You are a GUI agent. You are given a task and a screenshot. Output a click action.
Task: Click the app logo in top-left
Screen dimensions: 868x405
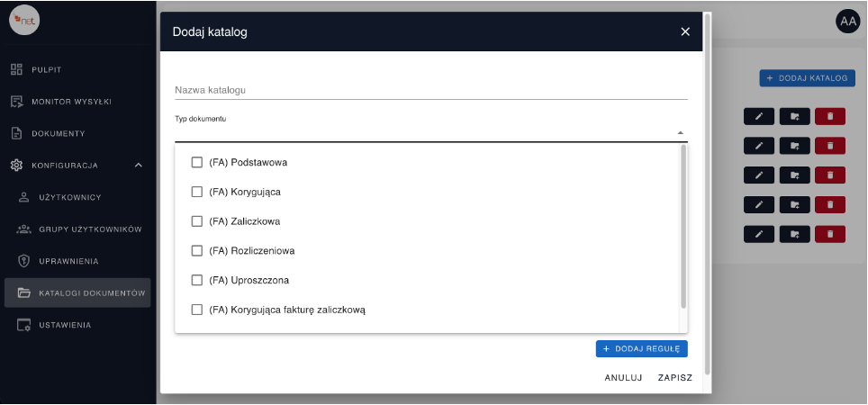tap(24, 20)
